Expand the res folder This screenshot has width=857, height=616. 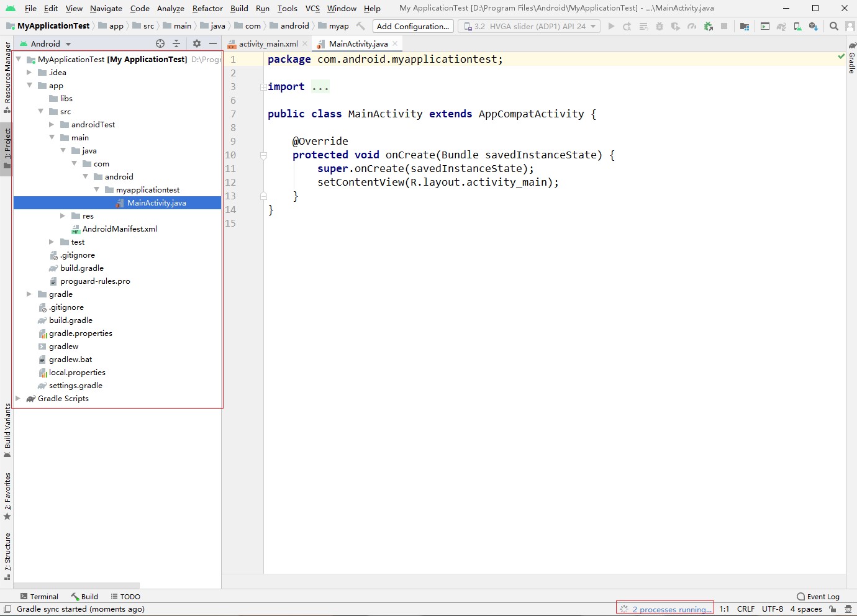63,215
